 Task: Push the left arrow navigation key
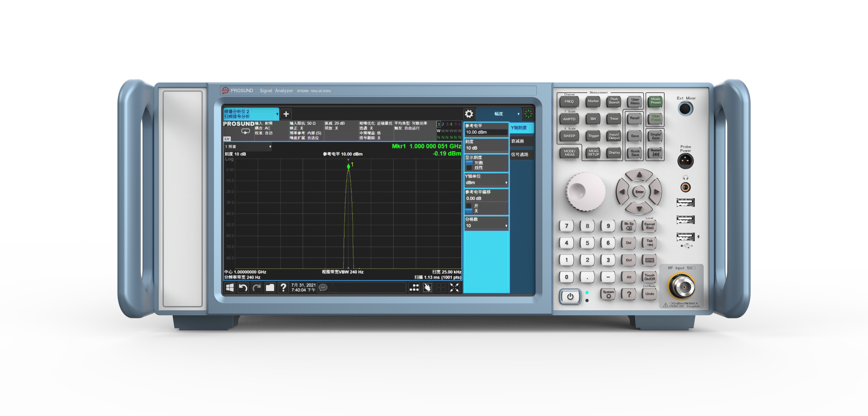tap(622, 192)
